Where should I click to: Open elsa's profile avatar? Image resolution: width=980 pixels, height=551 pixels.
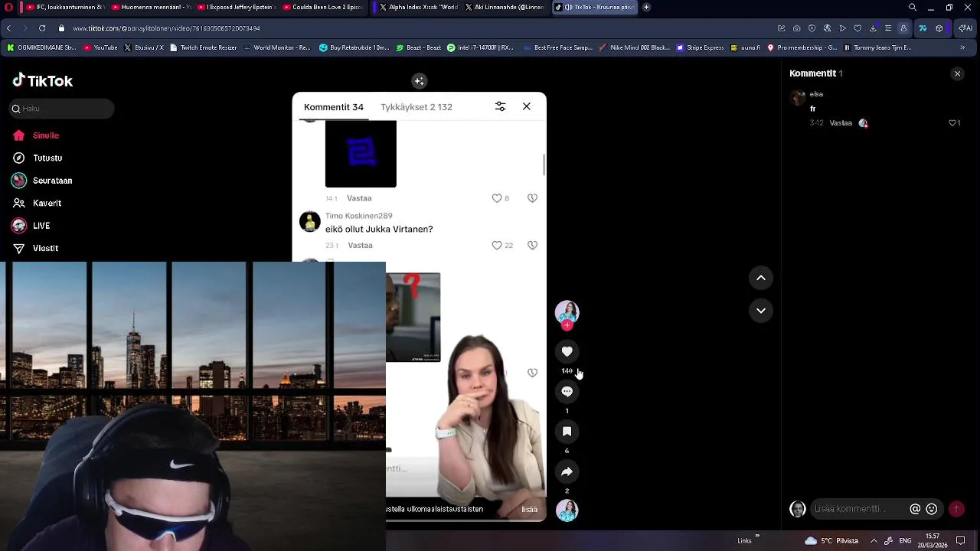tap(798, 97)
